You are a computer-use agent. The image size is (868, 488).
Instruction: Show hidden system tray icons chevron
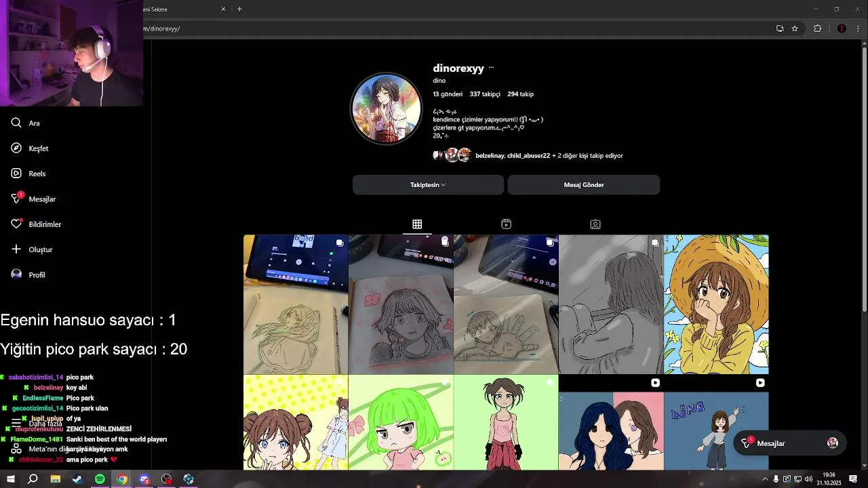[765, 479]
